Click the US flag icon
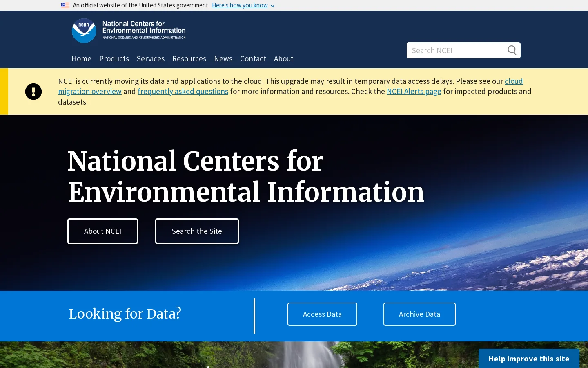 point(65,5)
